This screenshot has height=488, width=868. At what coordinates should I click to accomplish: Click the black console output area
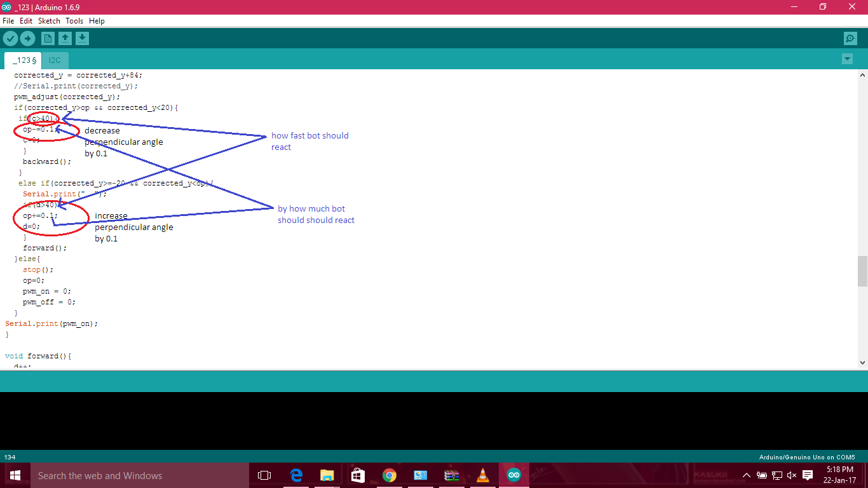point(434,421)
